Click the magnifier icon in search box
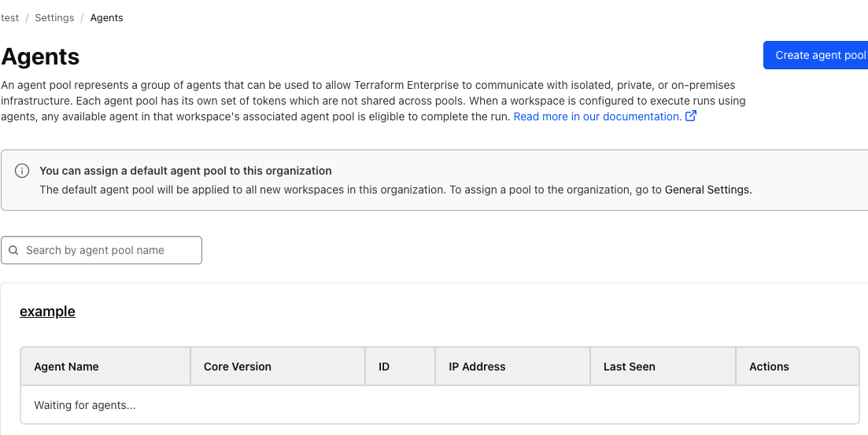This screenshot has width=868, height=435. point(13,250)
